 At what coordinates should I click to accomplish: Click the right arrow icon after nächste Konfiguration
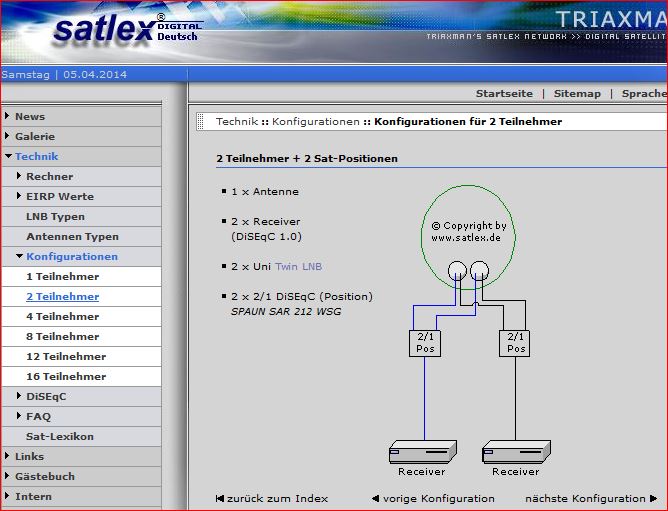[654, 498]
